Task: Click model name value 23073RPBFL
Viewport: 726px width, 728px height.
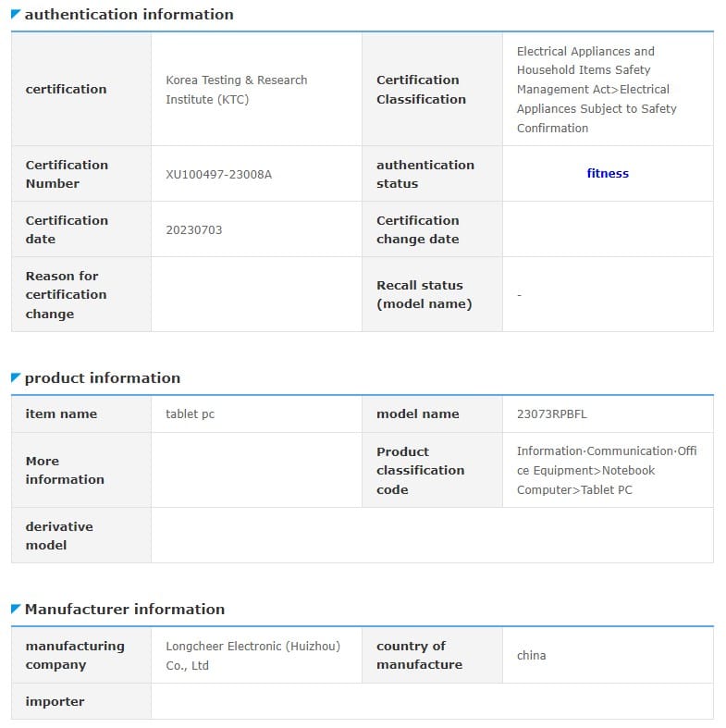Action: click(x=552, y=414)
